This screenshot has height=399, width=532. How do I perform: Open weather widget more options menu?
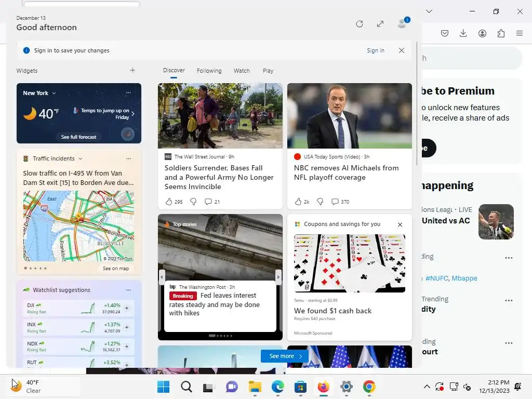point(128,92)
